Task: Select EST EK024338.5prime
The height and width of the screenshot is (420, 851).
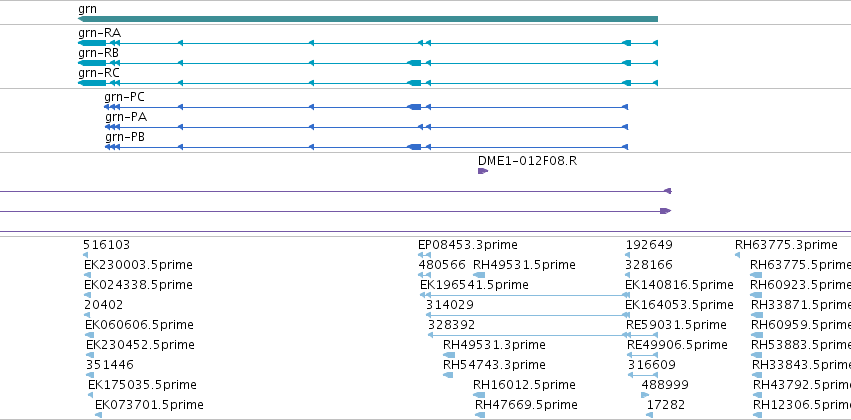Action: pos(138,285)
